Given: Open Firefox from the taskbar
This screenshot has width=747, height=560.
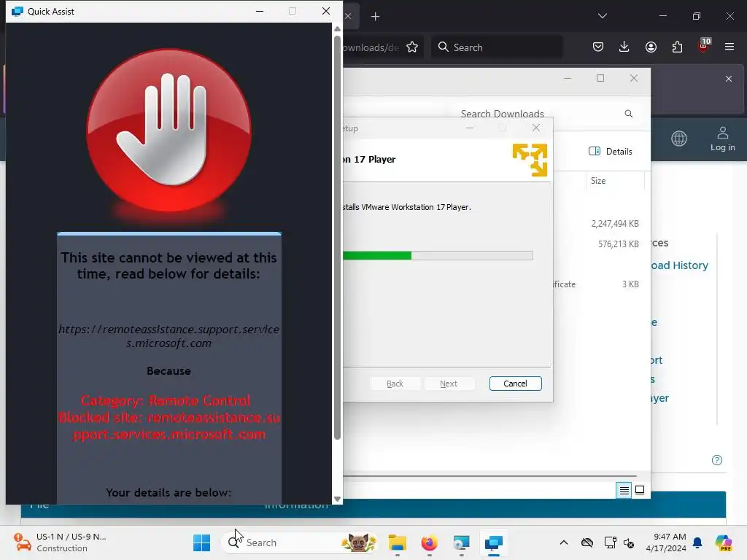Looking at the screenshot, I should click(429, 542).
